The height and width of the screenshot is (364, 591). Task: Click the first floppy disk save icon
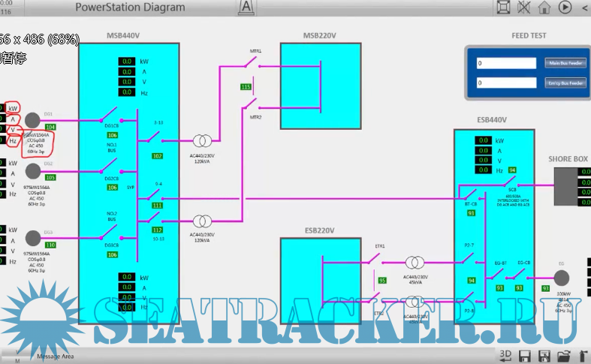tap(526, 355)
